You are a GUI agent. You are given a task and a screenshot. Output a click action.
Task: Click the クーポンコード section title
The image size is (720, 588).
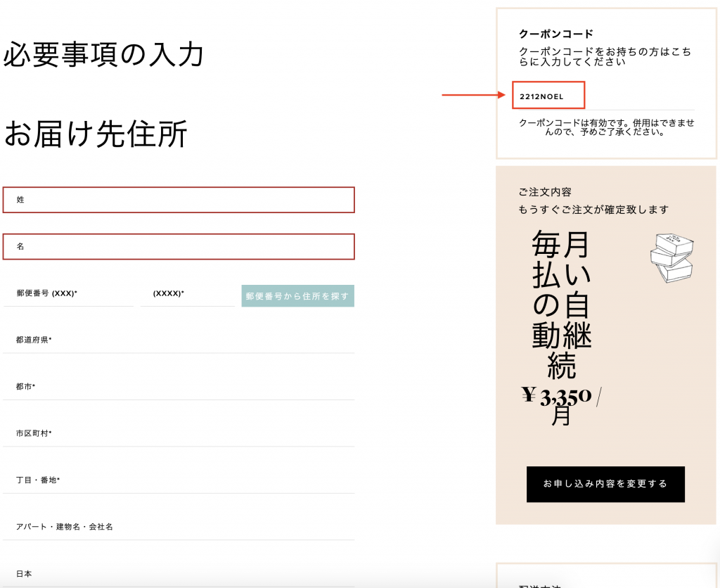pyautogui.click(x=555, y=34)
